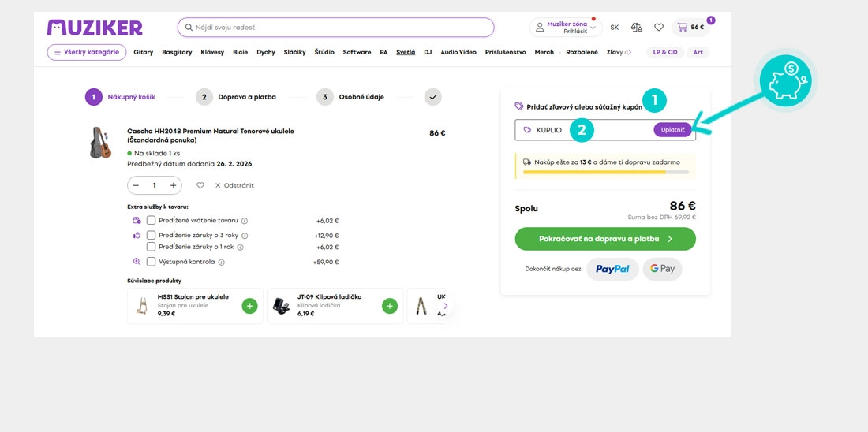
Task: Open Bicie category
Action: click(240, 52)
